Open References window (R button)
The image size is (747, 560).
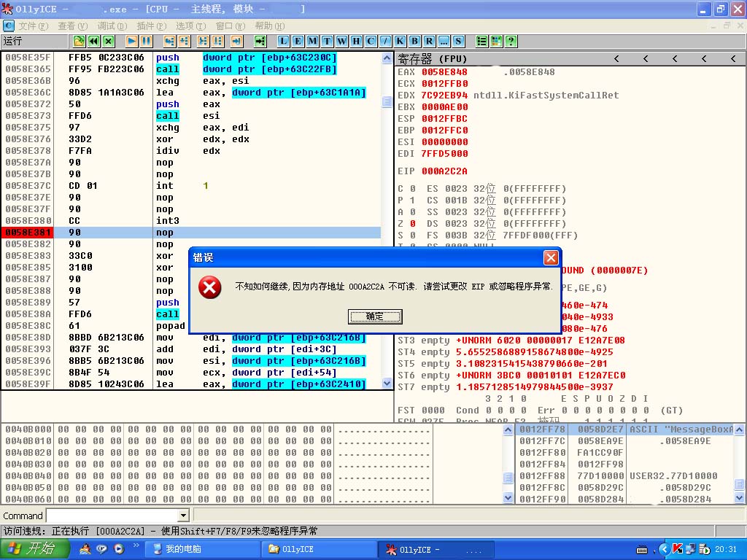pyautogui.click(x=429, y=42)
